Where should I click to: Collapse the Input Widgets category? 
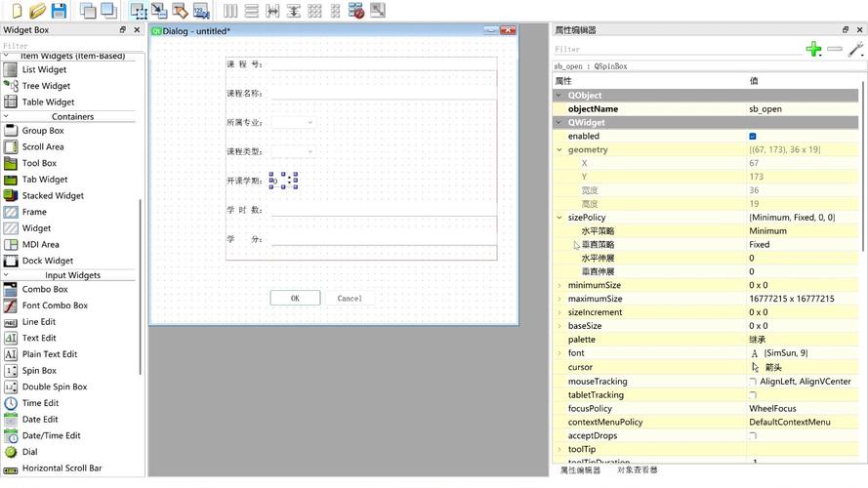coord(6,275)
